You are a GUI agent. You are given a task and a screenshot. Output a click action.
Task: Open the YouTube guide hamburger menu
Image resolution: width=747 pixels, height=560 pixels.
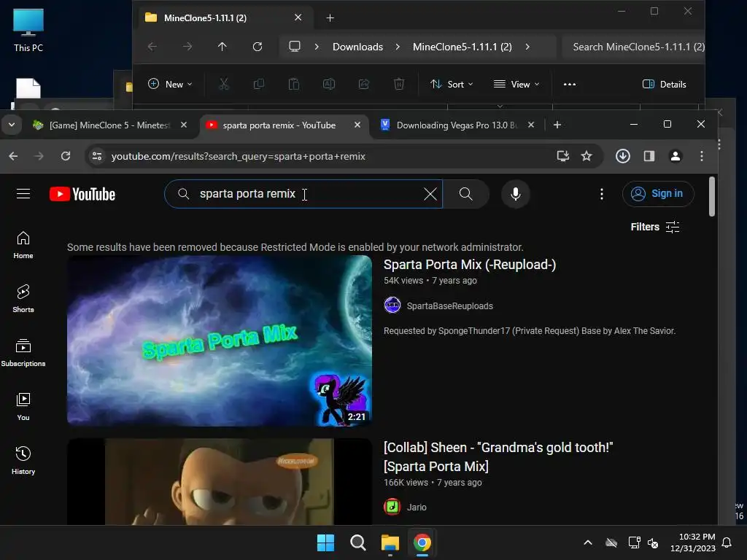click(x=23, y=194)
